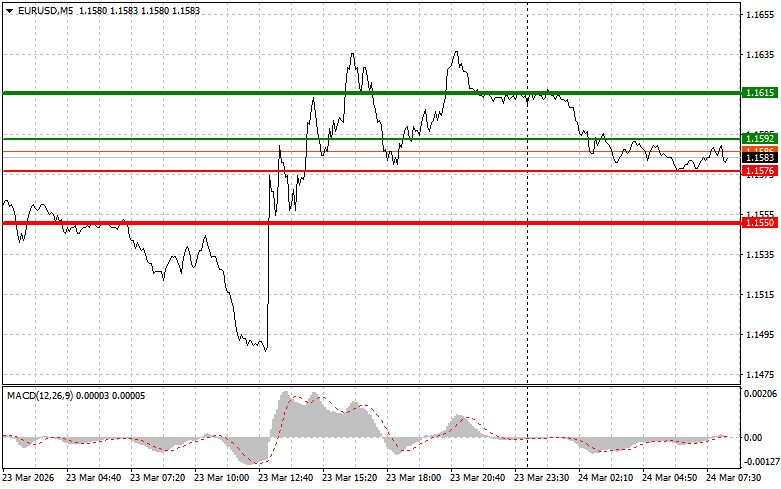This screenshot has height=489, width=781.
Task: Select the green 1.1592 price label
Action: (x=757, y=138)
